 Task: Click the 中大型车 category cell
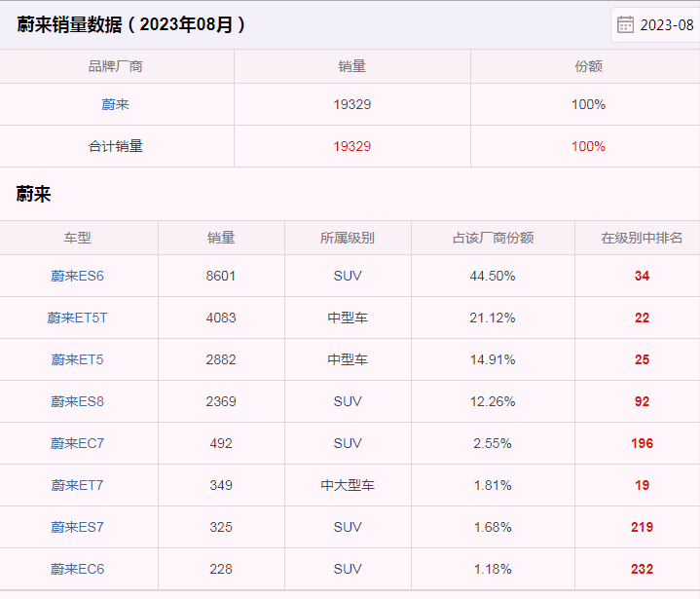point(348,485)
